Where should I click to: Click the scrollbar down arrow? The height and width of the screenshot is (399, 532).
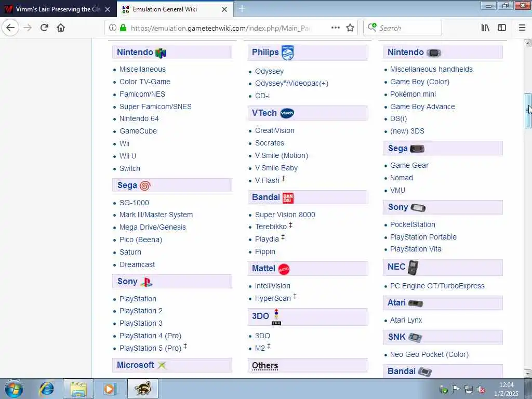(x=527, y=373)
